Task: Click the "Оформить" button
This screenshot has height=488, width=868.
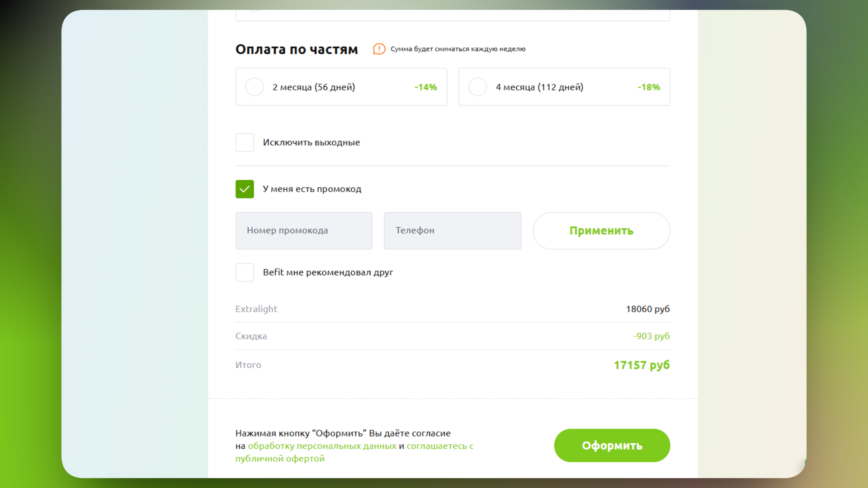Action: 612,445
